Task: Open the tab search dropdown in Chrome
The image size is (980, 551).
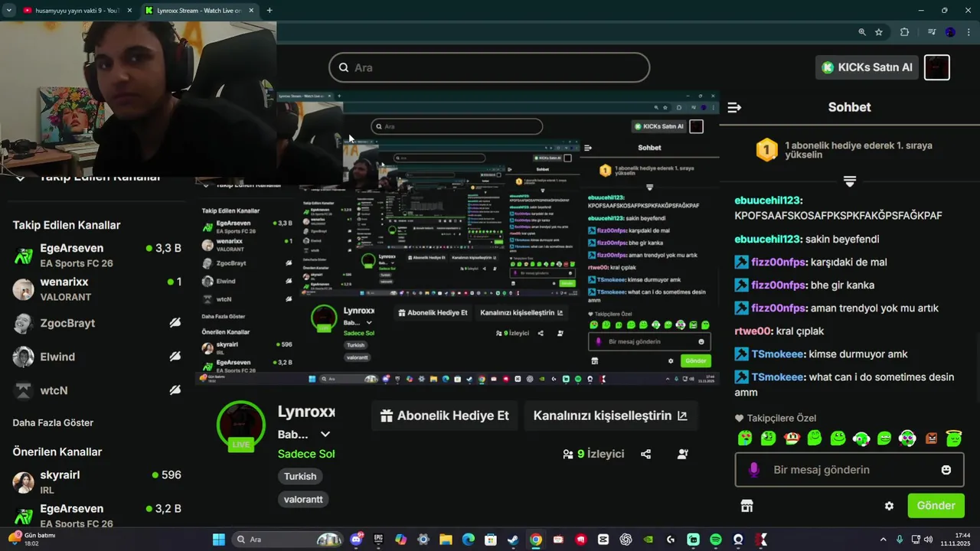Action: click(x=8, y=11)
